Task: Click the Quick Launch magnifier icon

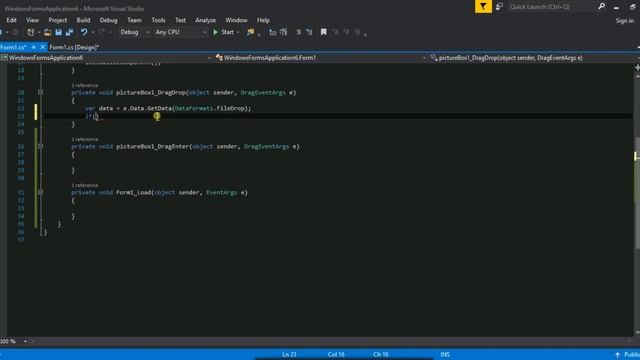Action: pos(601,6)
